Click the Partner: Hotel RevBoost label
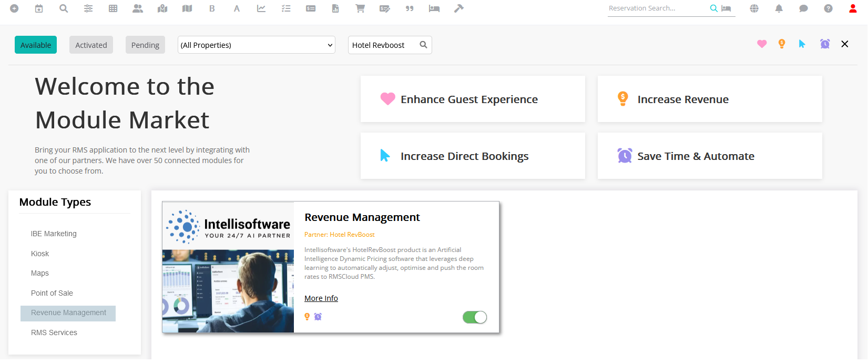868x363 pixels. (340, 235)
